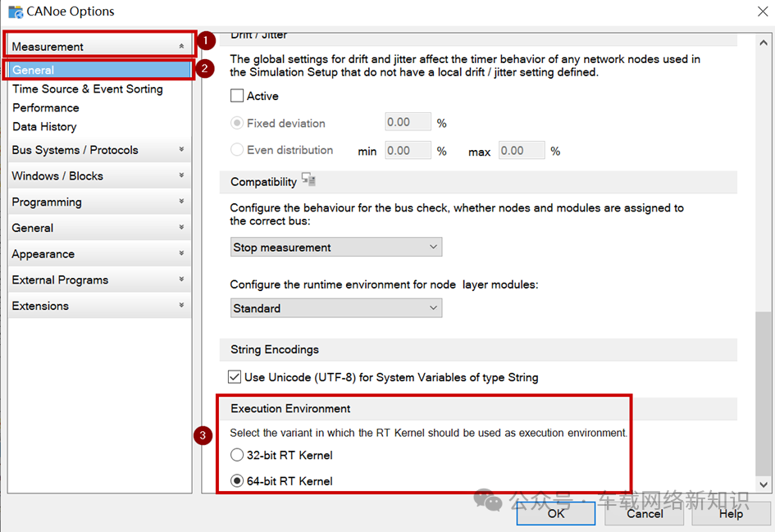Select General under Measurement
Screen dimensions: 775x532
tap(99, 70)
